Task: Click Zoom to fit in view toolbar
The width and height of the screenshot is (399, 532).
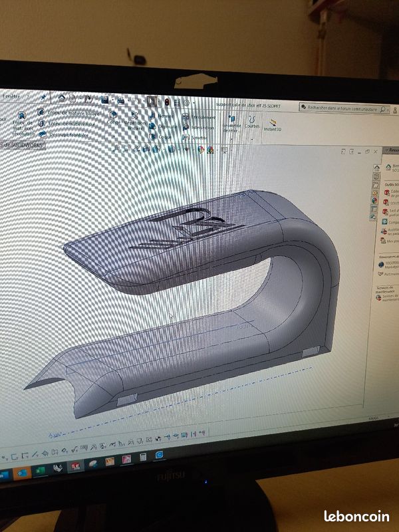Action: [x=116, y=148]
